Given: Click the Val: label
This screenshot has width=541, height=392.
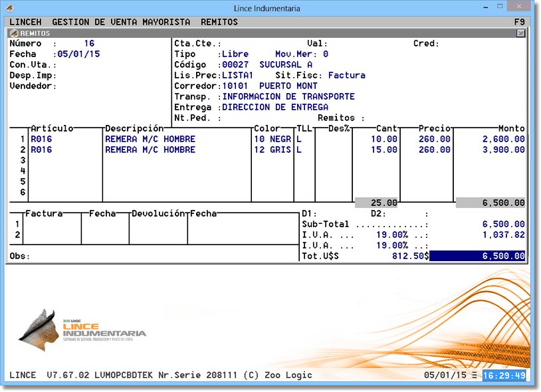Looking at the screenshot, I should (x=317, y=43).
